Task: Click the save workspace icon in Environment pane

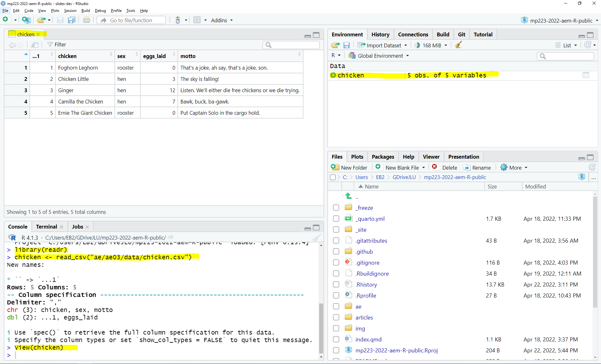Action: [x=346, y=45]
